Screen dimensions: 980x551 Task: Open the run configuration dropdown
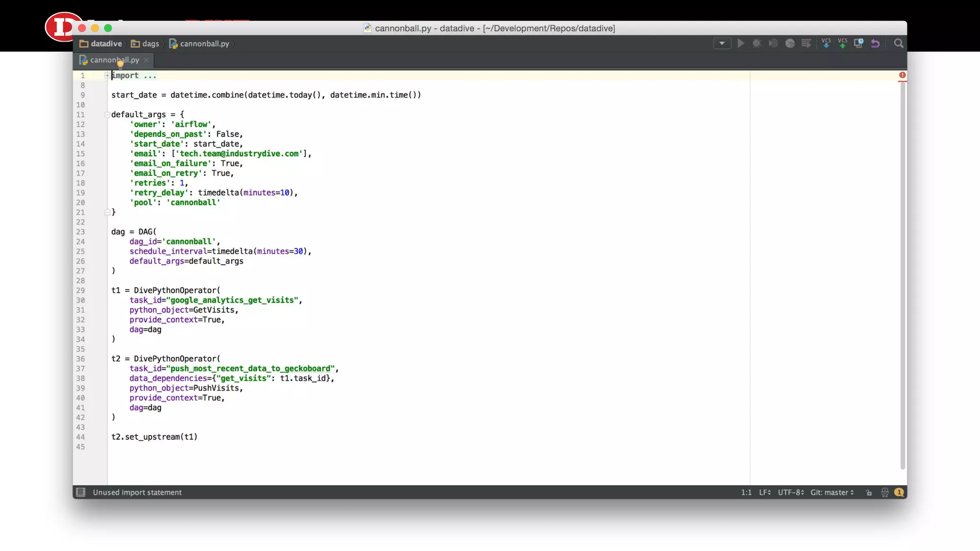pos(722,44)
